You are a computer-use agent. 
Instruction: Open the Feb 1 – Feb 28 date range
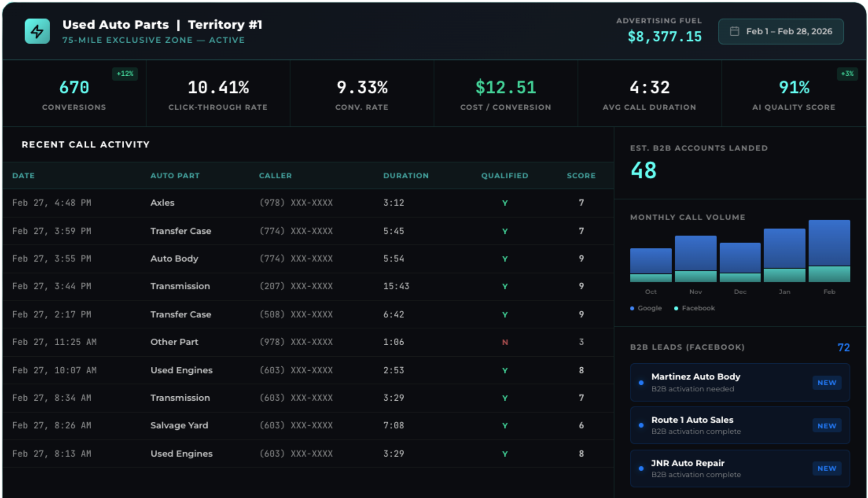click(x=789, y=31)
